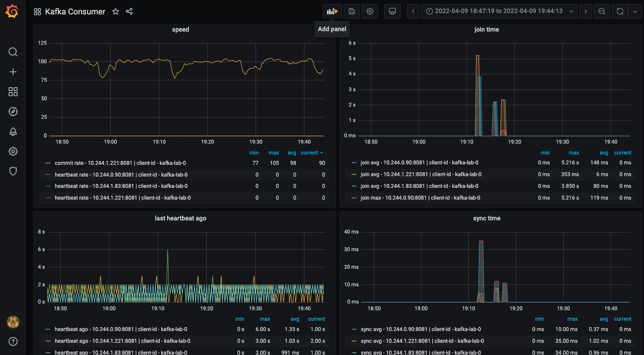Click color swatch of commit rate series
This screenshot has height=355, width=644.
[x=48, y=163]
